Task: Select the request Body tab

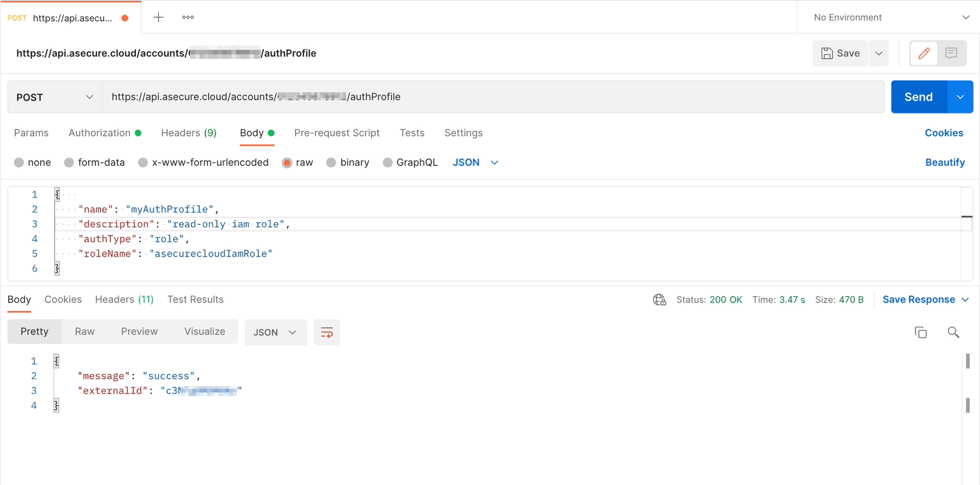Action: coord(257,133)
